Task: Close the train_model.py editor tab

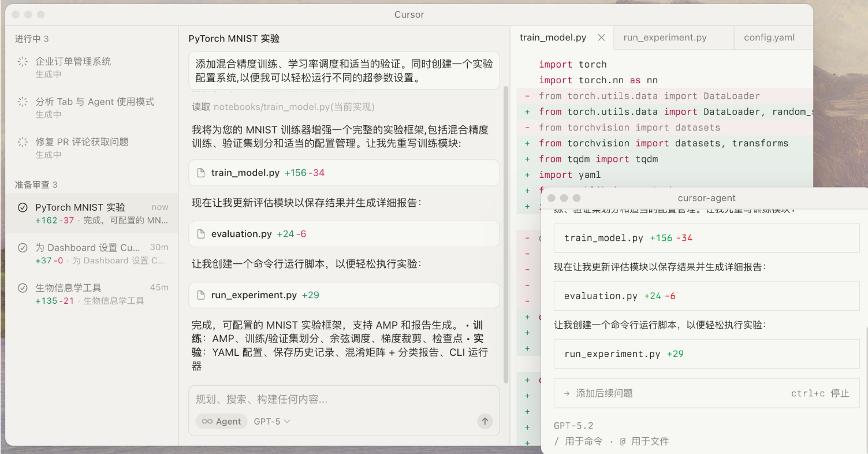Action: point(601,38)
